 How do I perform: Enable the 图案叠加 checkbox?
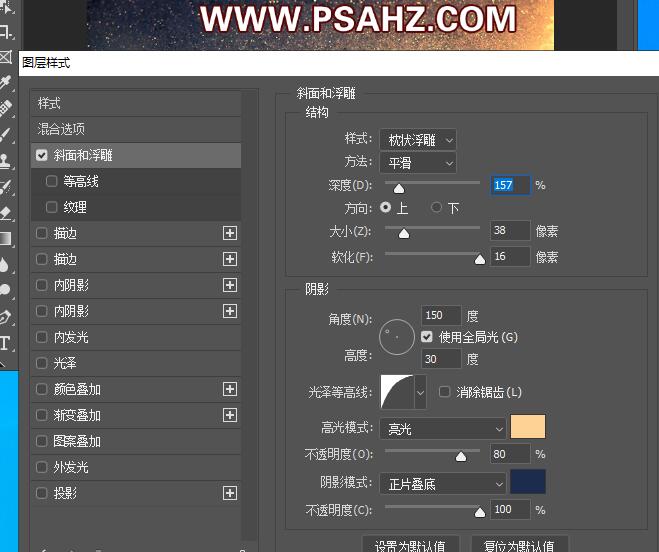pyautogui.click(x=42, y=441)
